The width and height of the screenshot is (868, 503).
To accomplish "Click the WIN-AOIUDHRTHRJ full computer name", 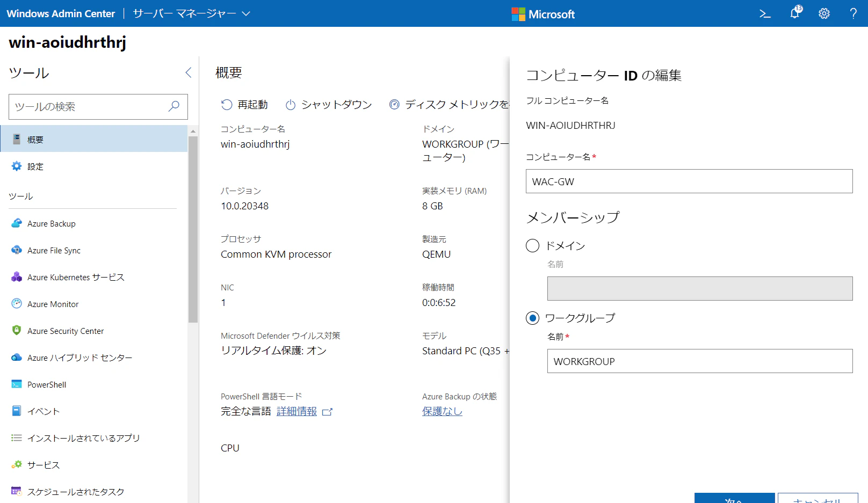I will pyautogui.click(x=570, y=126).
